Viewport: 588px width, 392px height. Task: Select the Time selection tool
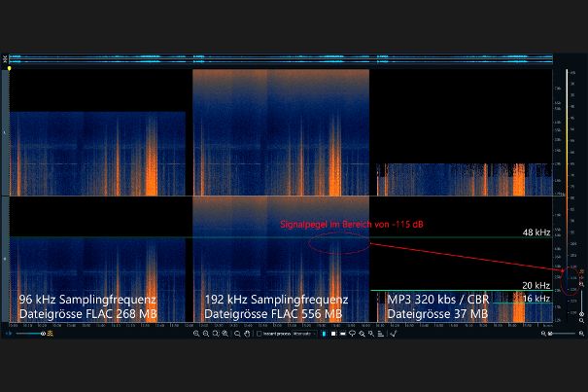pos(324,334)
